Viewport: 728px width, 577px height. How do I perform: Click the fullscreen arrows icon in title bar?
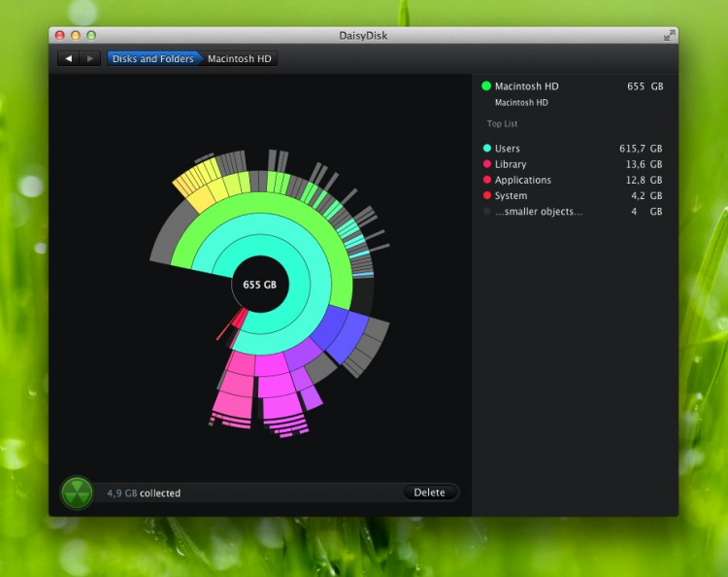click(669, 35)
